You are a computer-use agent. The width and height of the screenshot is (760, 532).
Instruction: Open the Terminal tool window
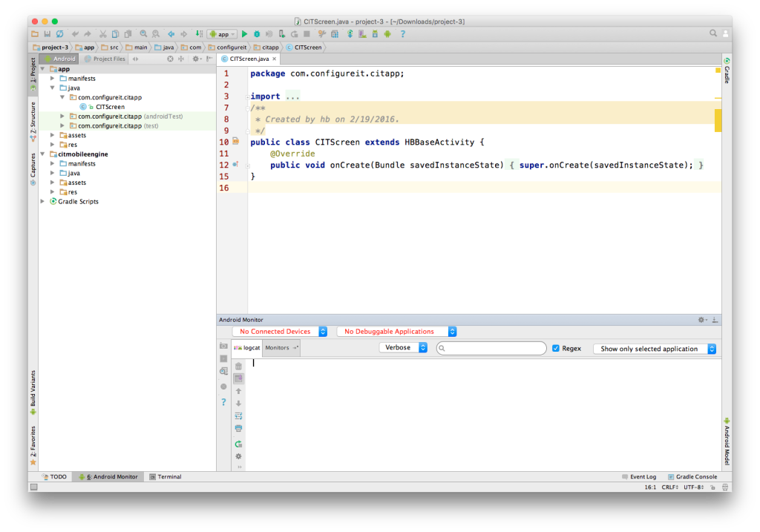166,477
